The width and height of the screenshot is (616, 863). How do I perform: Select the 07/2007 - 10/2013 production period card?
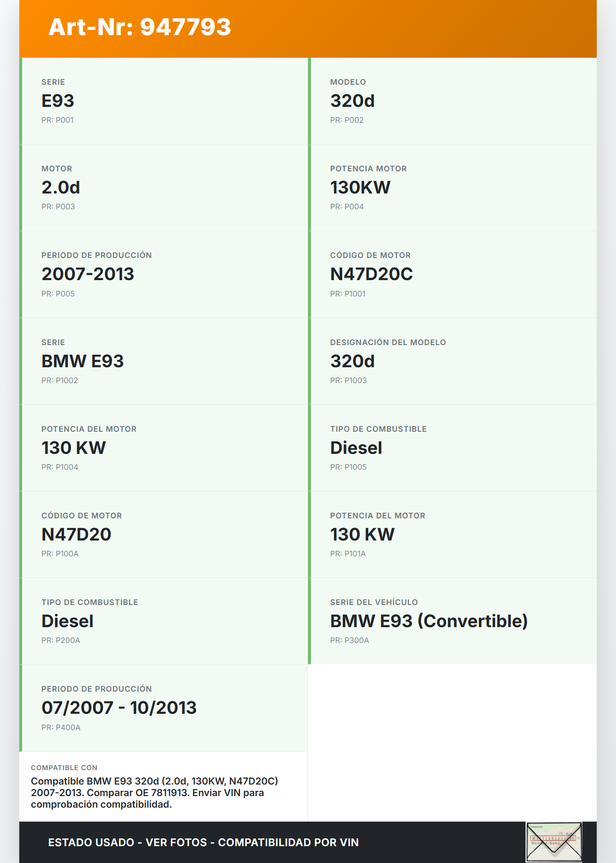[164, 708]
